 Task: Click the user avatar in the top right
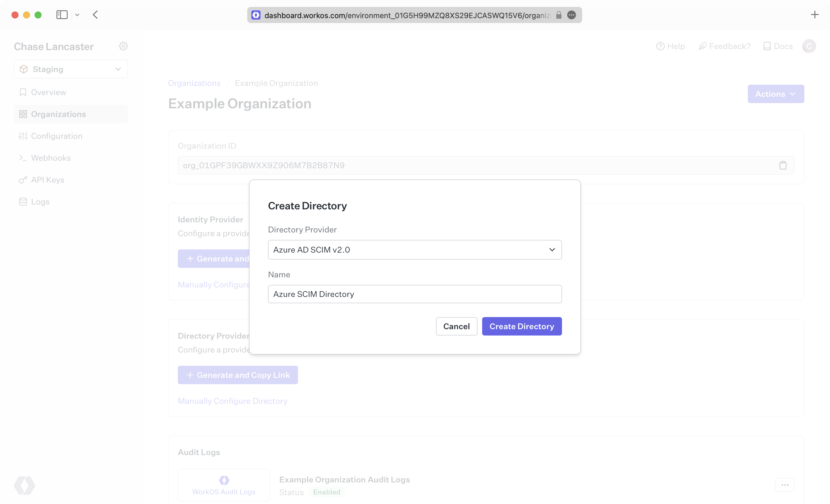coord(809,46)
